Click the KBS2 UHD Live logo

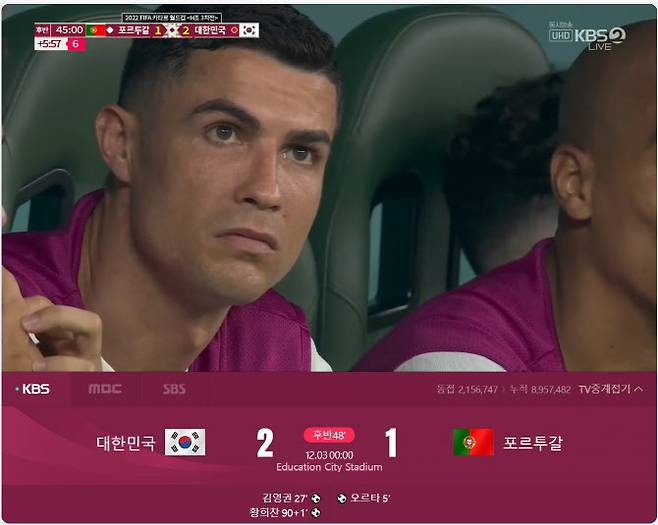coord(588,36)
